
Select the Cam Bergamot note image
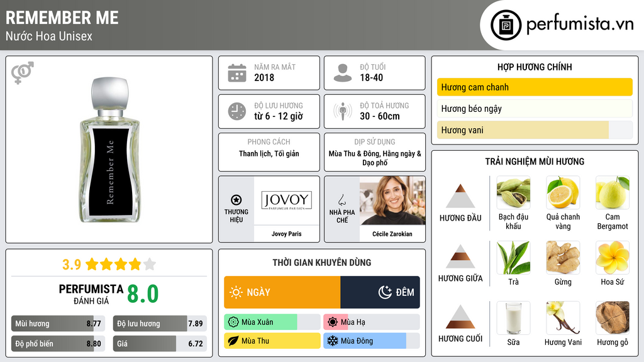[x=613, y=192]
